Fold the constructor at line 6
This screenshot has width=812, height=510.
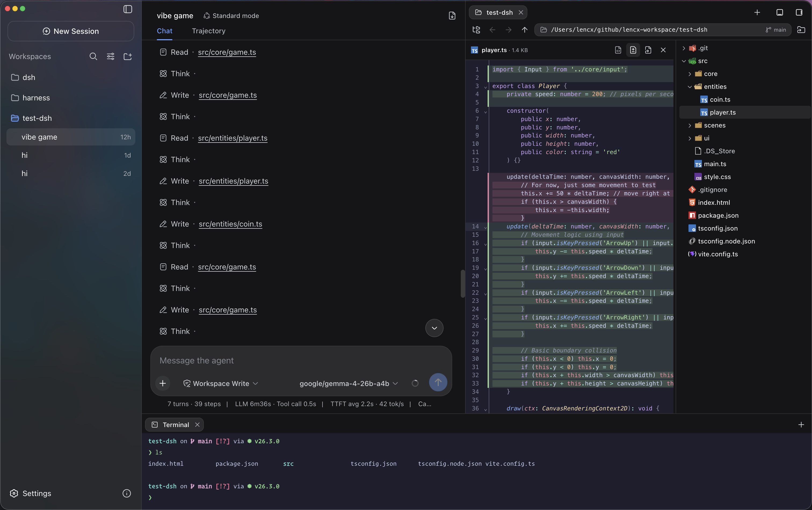[x=485, y=112]
